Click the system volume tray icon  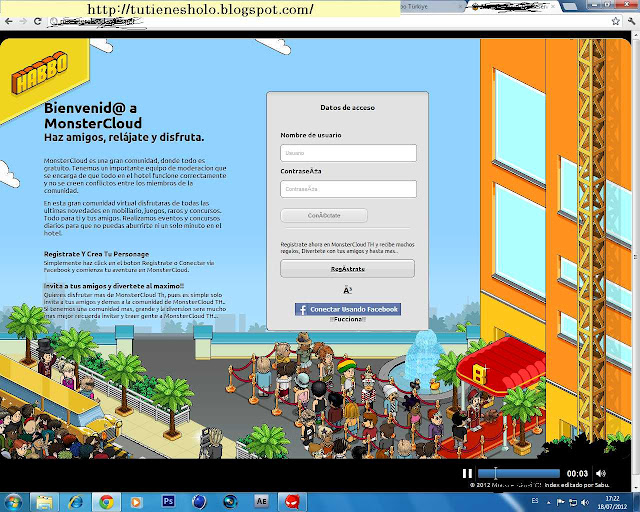pyautogui.click(x=585, y=502)
